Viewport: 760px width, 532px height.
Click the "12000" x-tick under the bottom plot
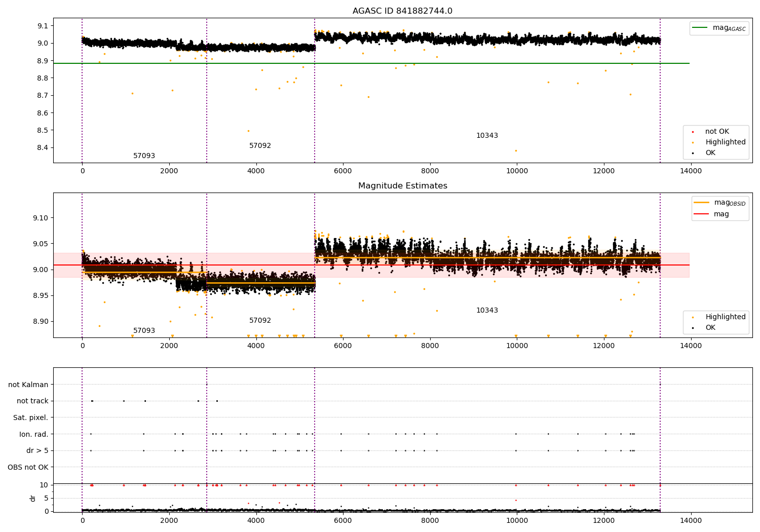point(604,521)
